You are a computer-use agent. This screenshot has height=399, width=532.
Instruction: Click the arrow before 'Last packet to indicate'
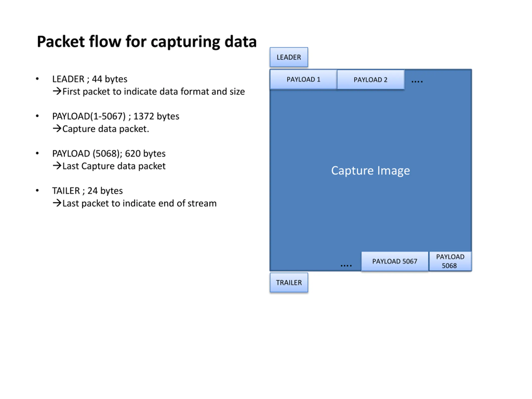pyautogui.click(x=57, y=203)
